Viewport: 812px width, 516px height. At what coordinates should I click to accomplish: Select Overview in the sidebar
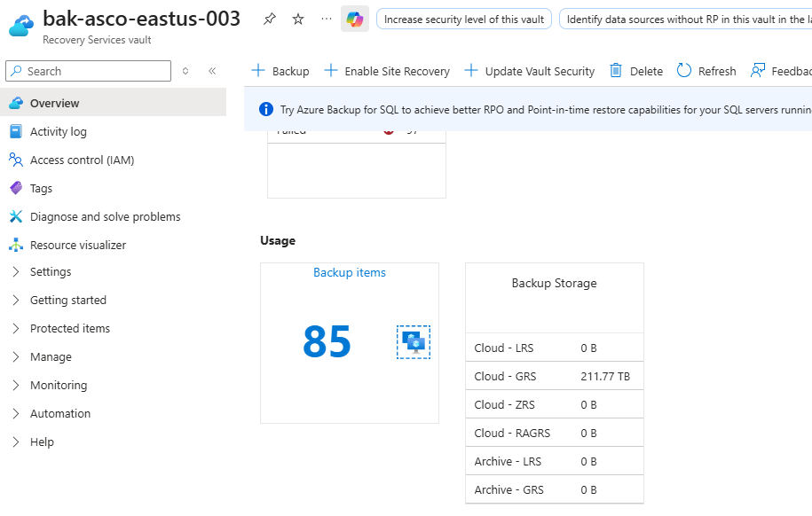tap(113, 103)
